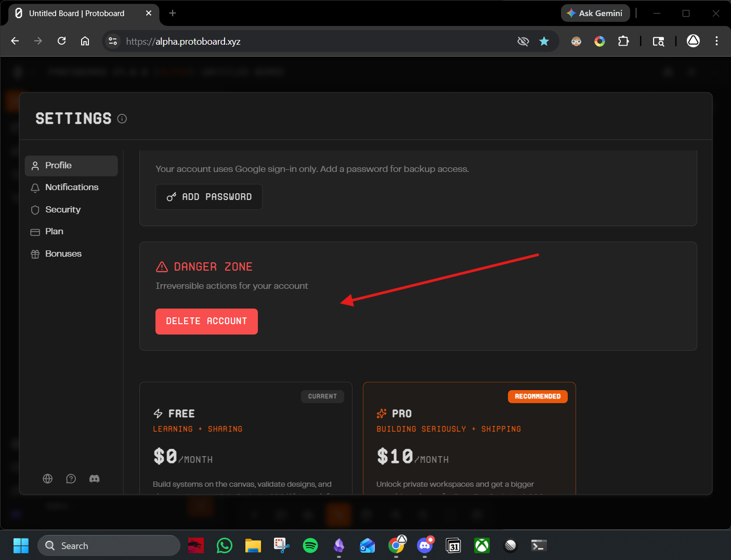Viewport: 731px width, 560px height.
Task: Open the Chrome three-dot menu
Action: tap(716, 41)
